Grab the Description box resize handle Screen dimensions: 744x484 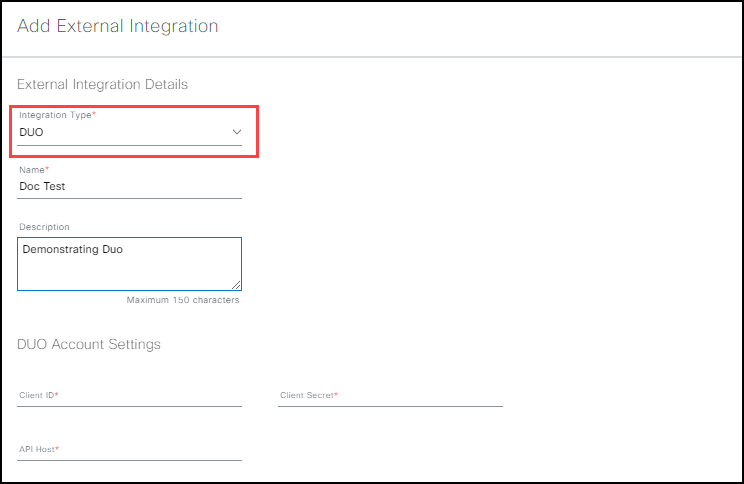click(x=236, y=285)
